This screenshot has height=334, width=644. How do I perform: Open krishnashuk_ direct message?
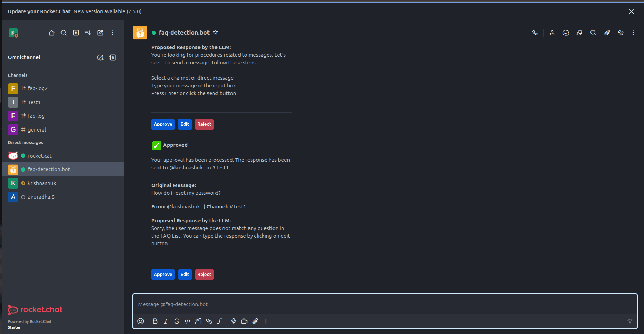click(x=63, y=183)
